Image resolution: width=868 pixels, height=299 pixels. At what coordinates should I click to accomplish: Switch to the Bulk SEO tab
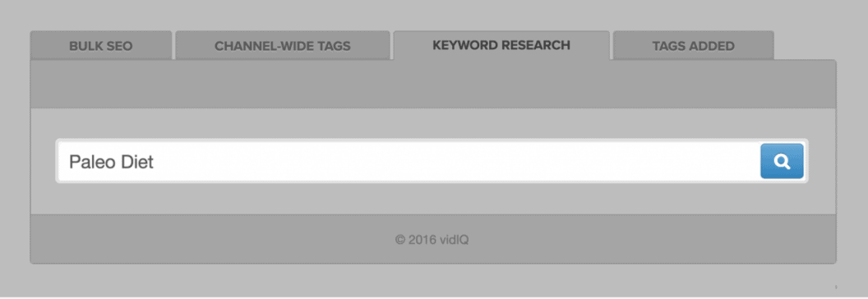click(101, 45)
